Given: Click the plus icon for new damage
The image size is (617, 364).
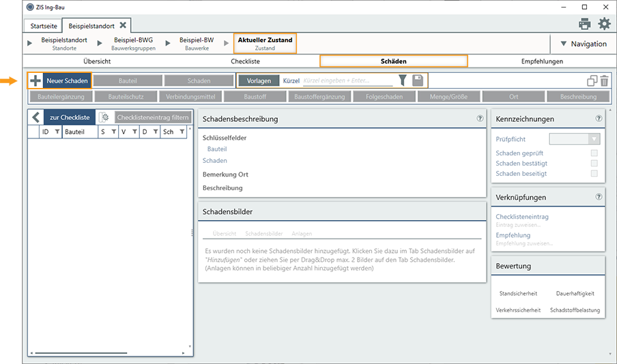Looking at the screenshot, I should click(x=35, y=80).
